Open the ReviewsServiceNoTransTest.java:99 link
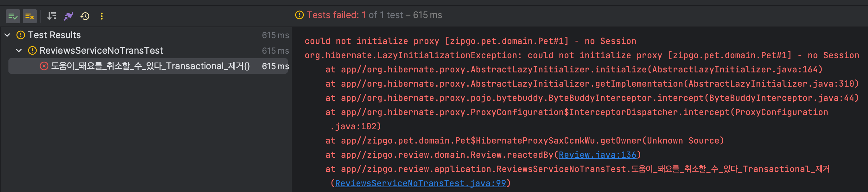The image size is (868, 192). coord(420,183)
